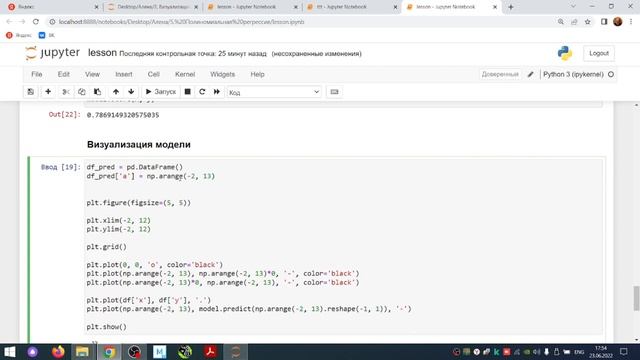Click the ENG language indicator
Screen dimensions: 640x360
579,352
